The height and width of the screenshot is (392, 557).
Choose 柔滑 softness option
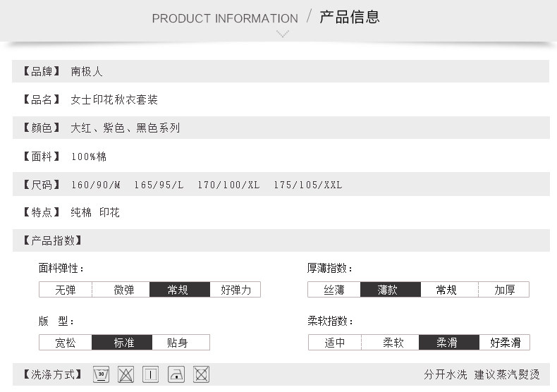tap(446, 343)
